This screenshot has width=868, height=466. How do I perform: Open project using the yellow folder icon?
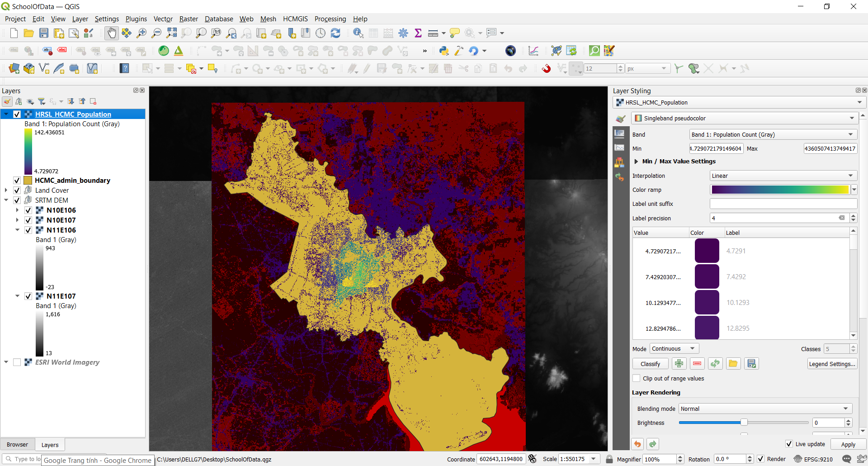29,33
